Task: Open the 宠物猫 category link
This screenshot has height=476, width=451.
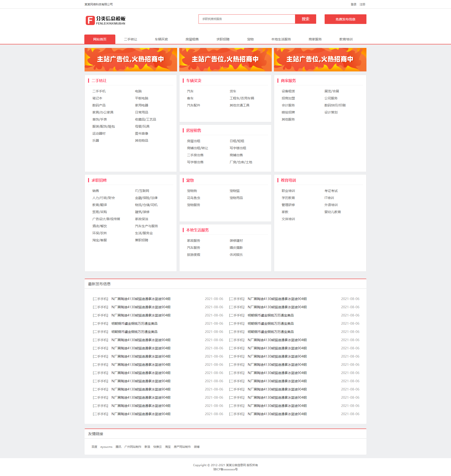Action: tap(235, 191)
